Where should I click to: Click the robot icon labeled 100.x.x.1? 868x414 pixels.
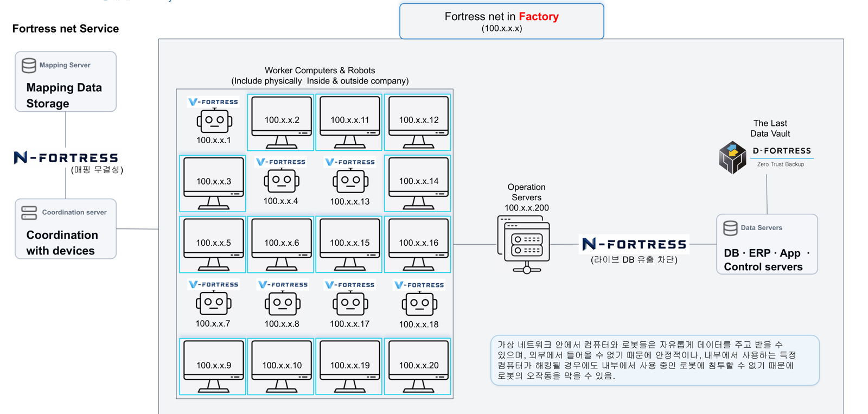[214, 120]
